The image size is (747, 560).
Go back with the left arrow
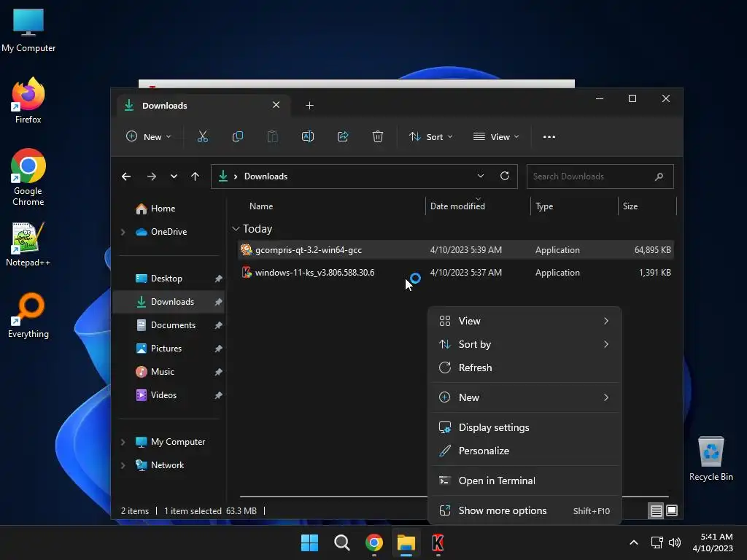pos(126,176)
